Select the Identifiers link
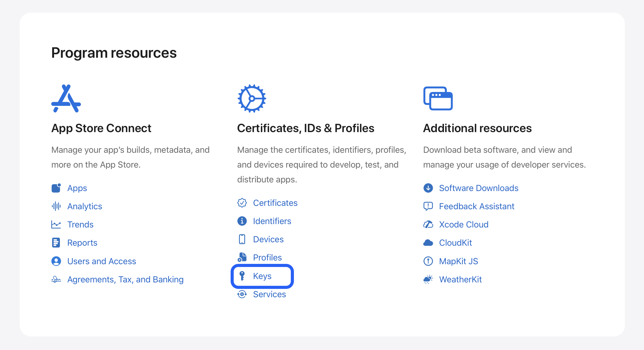This screenshot has width=644, height=350. (x=272, y=221)
